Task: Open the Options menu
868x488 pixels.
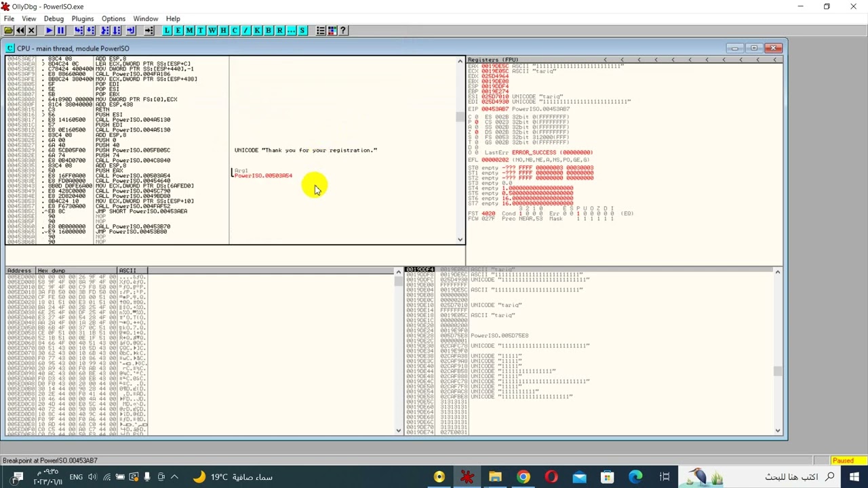Action: pyautogui.click(x=113, y=19)
